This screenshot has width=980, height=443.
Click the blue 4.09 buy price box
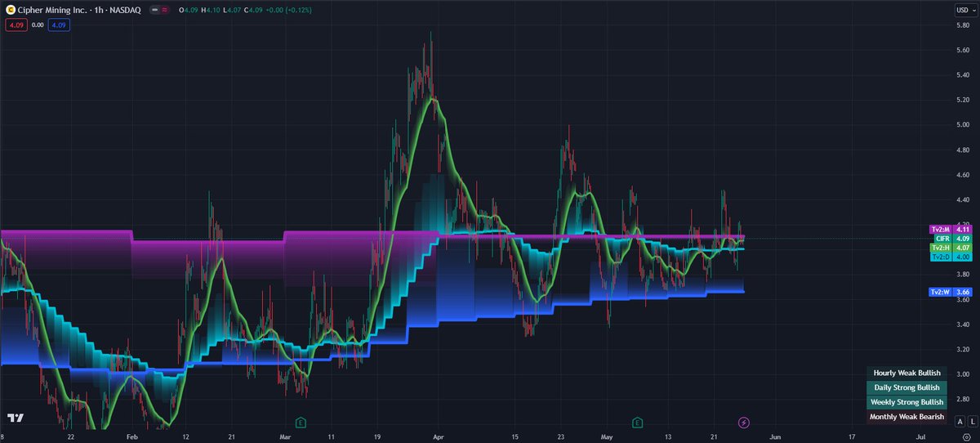[58, 25]
